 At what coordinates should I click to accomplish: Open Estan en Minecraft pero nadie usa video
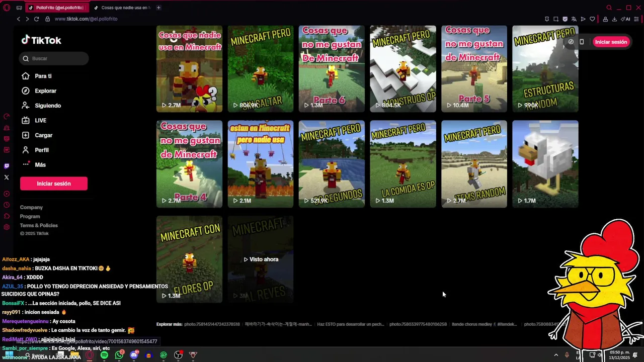(260, 164)
